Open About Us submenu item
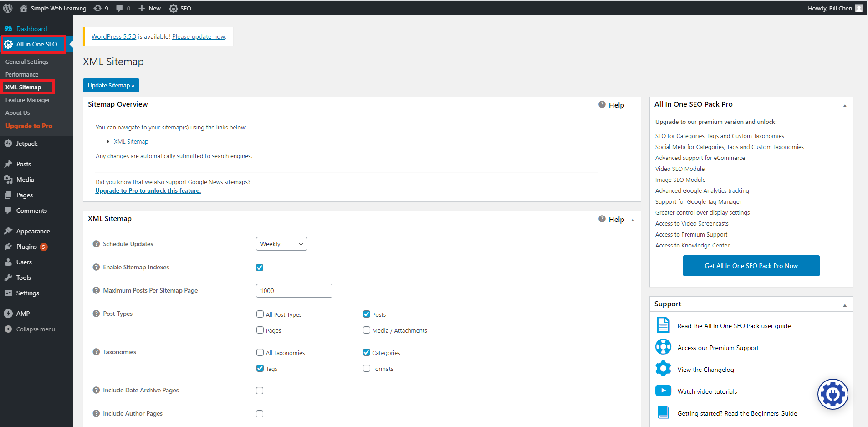The image size is (868, 427). [18, 113]
